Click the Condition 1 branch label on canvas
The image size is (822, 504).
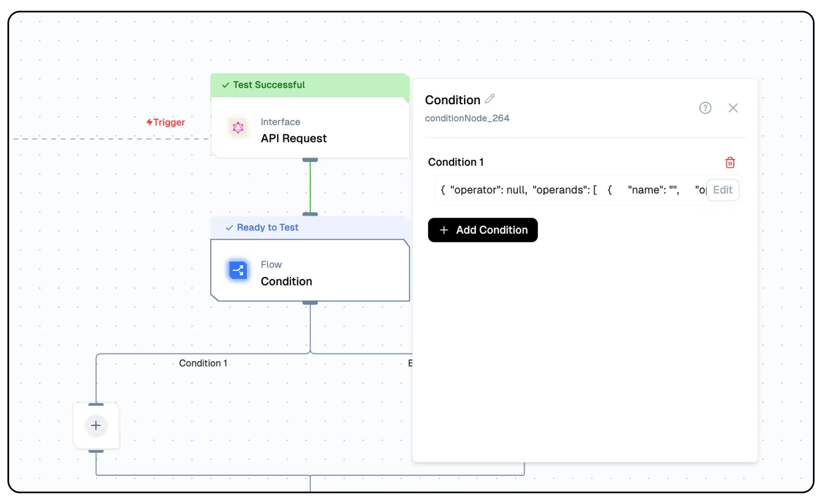[x=203, y=363]
